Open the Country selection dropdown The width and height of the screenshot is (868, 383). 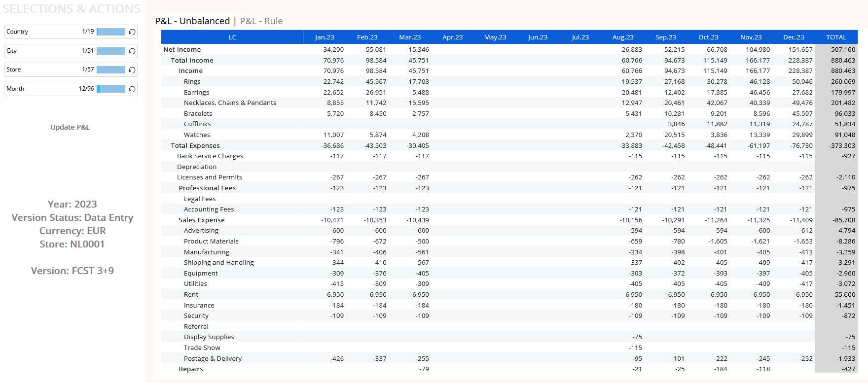coord(71,32)
